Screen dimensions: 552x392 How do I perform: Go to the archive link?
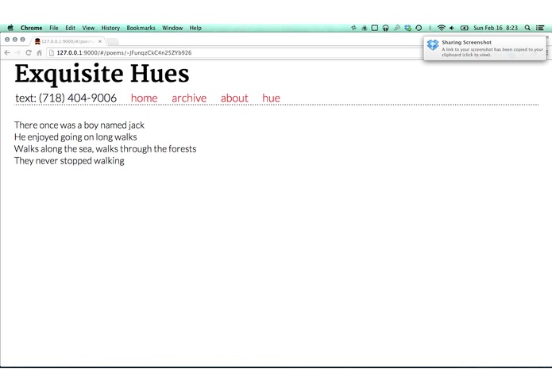[189, 98]
